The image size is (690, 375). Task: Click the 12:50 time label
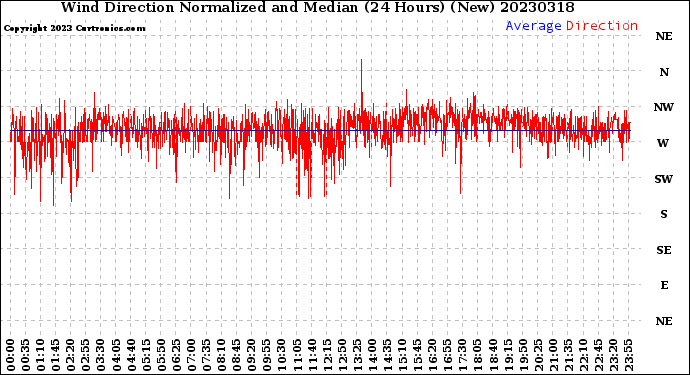[x=342, y=355]
